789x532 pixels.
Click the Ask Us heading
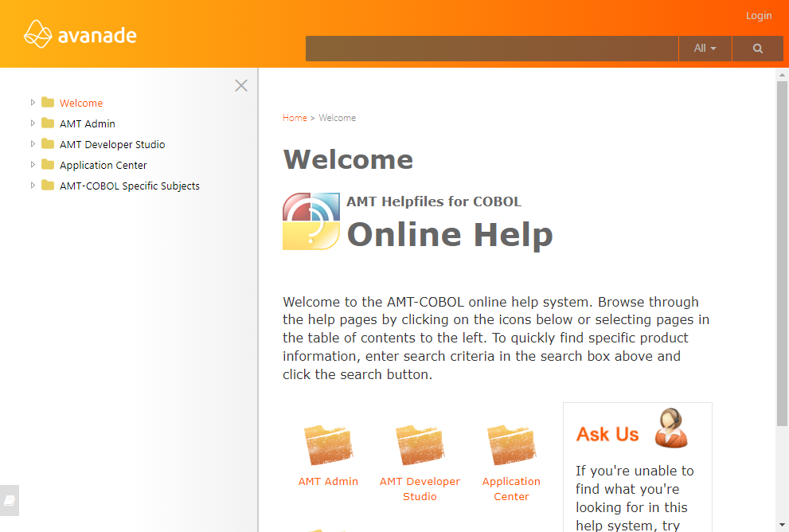tap(607, 434)
